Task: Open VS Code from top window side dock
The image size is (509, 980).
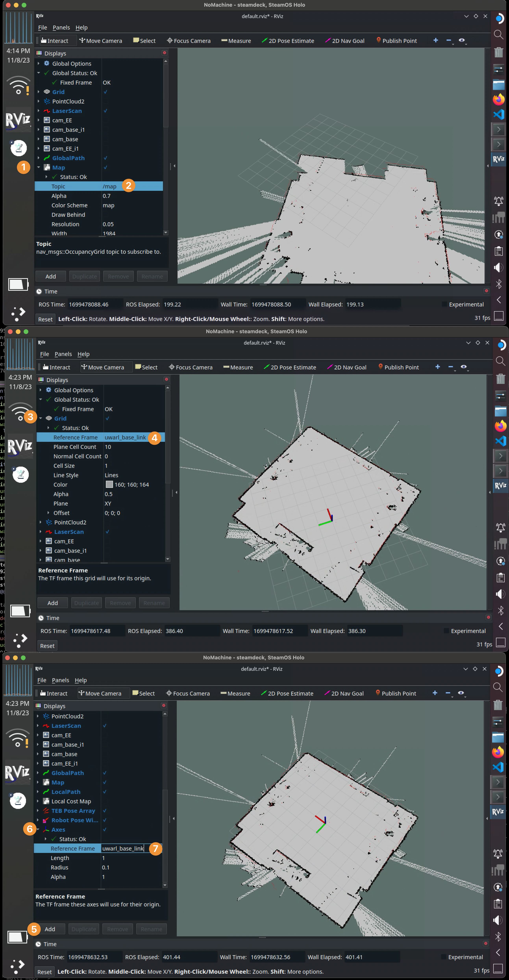Action: 498,114
